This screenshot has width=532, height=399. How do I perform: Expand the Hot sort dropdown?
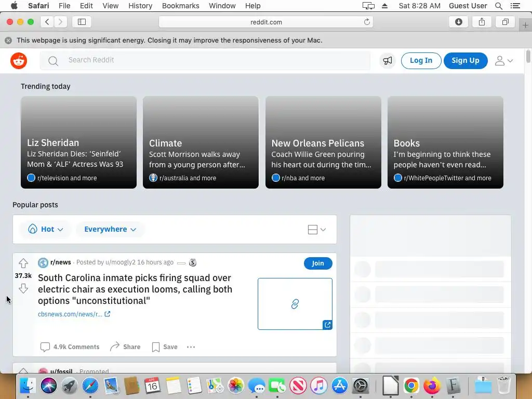coord(46,229)
